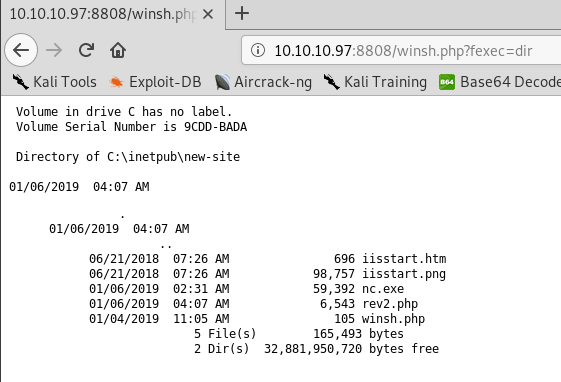Click the rev2.php file name
The height and width of the screenshot is (382, 561).
point(390,304)
